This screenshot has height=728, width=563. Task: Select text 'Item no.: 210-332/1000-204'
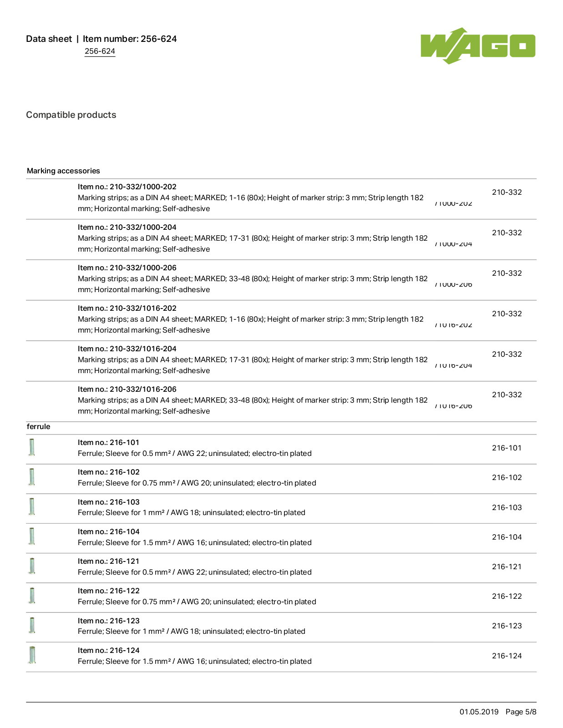(x=127, y=227)
